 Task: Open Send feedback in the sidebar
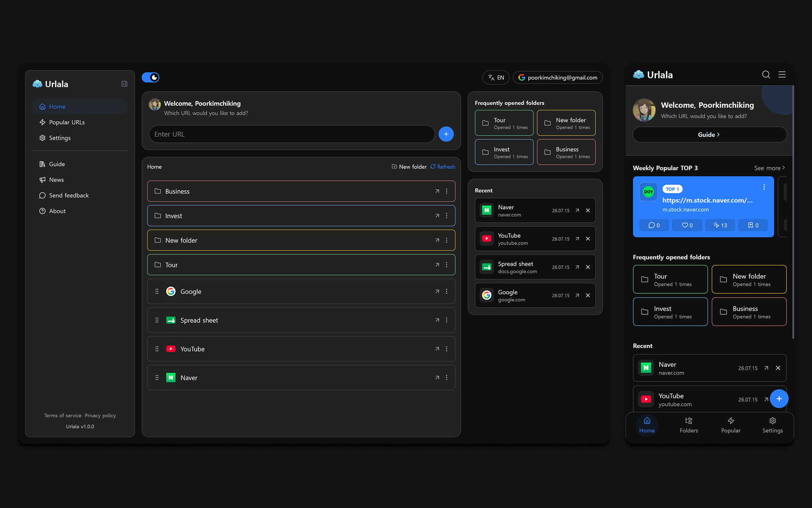[x=80, y=196]
